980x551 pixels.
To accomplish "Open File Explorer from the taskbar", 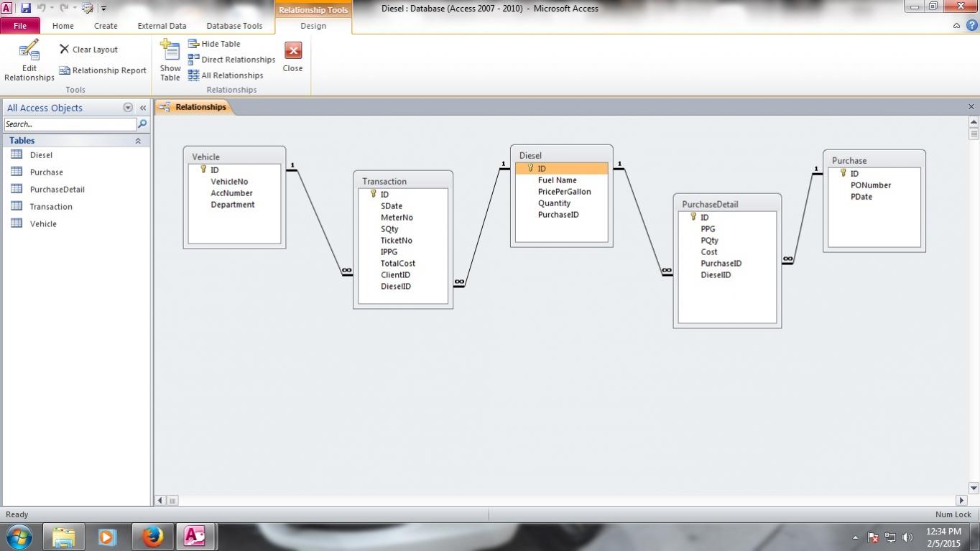I will pos(64,537).
